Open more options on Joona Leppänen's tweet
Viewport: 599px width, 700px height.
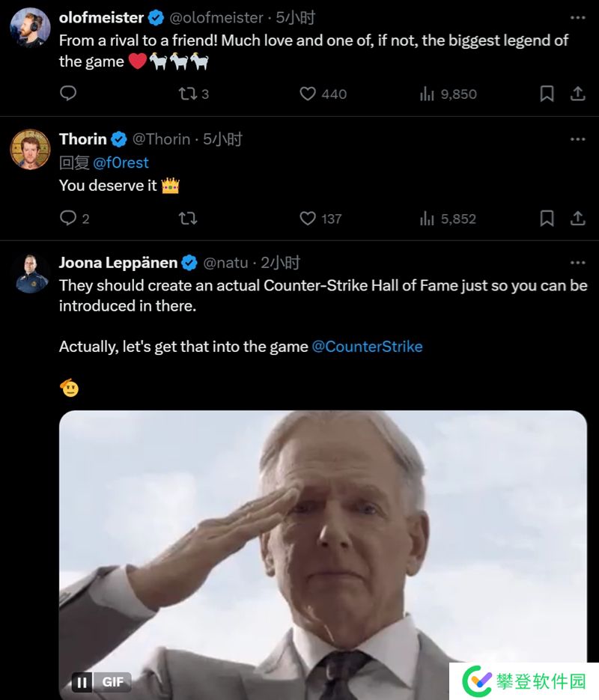point(577,263)
